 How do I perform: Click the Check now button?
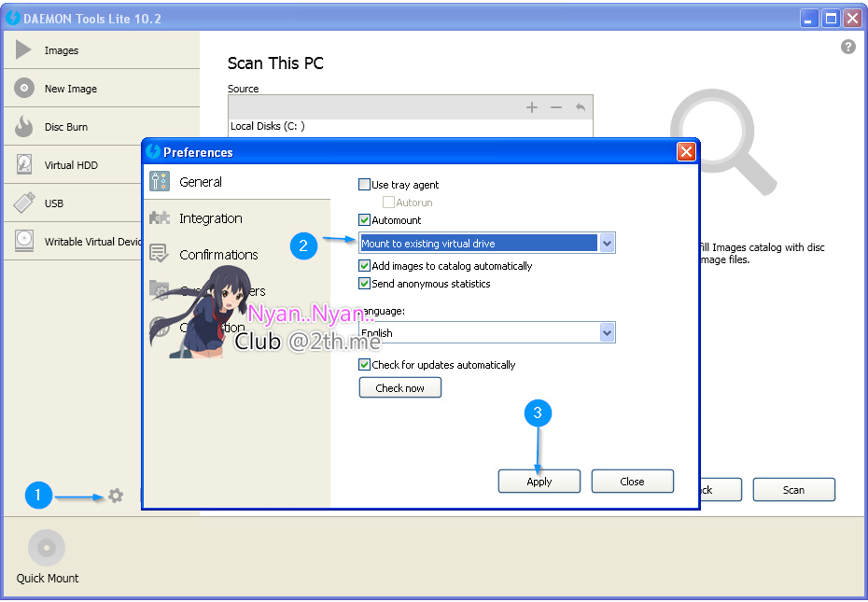(400, 387)
